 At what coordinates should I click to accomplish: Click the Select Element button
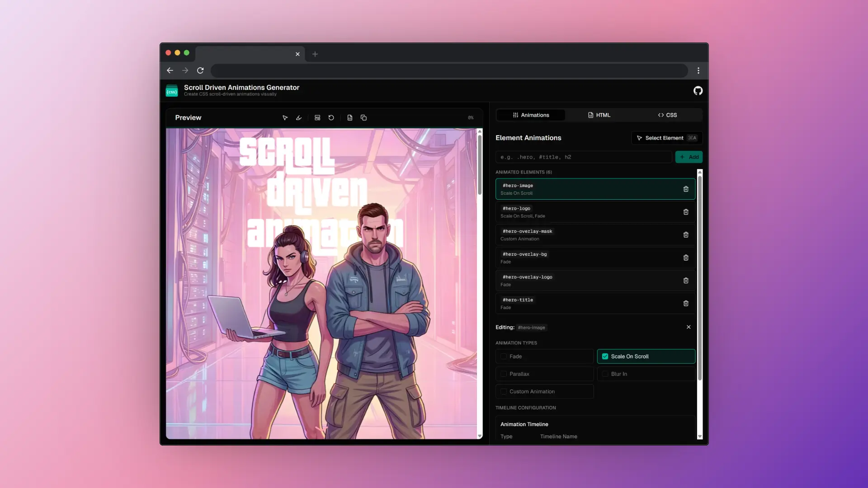click(x=666, y=138)
